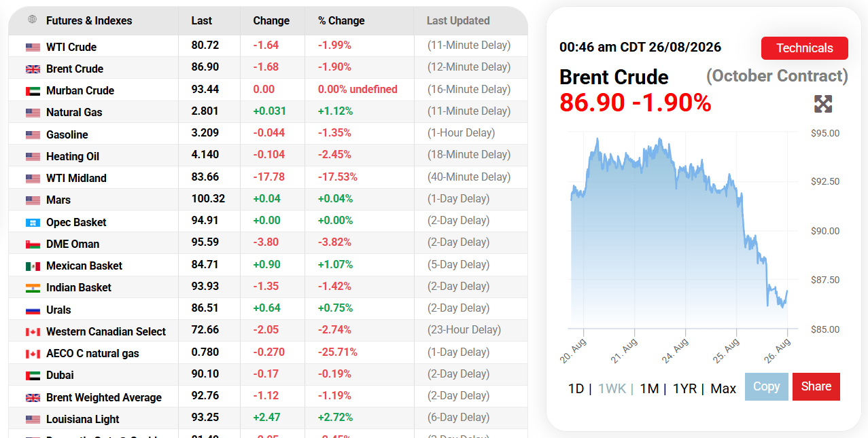Click the UK flag next to Brent Crude
The image size is (868, 438).
[x=33, y=69]
